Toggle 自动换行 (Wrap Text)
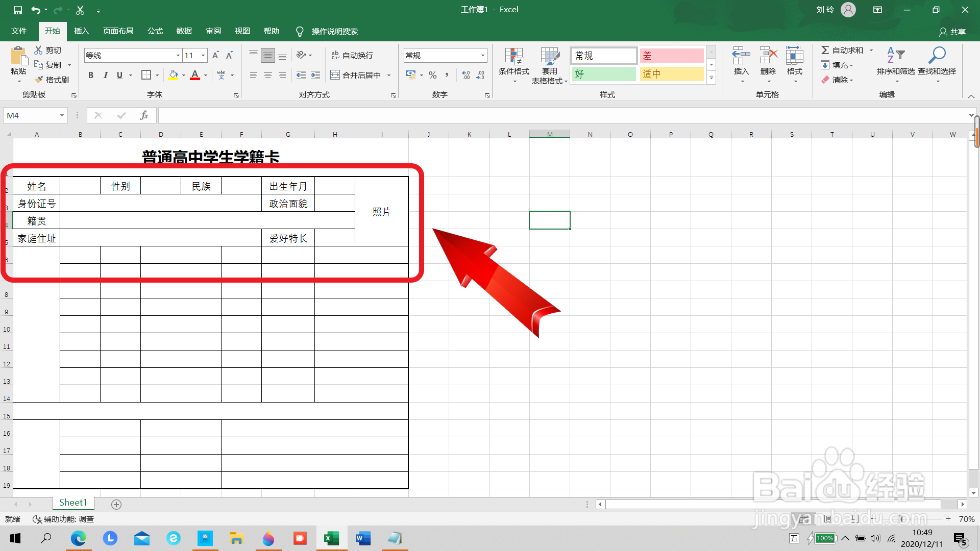The height and width of the screenshot is (551, 980). (353, 55)
